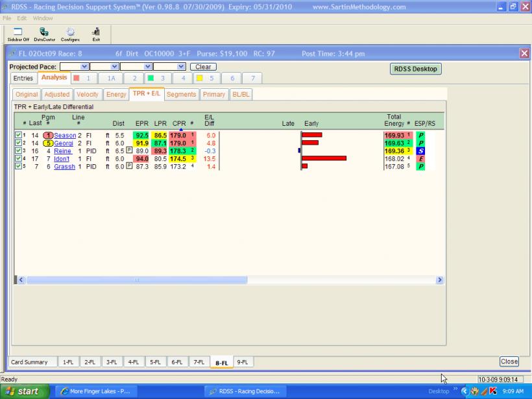
Task: Open the Edit menu
Action: click(21, 18)
